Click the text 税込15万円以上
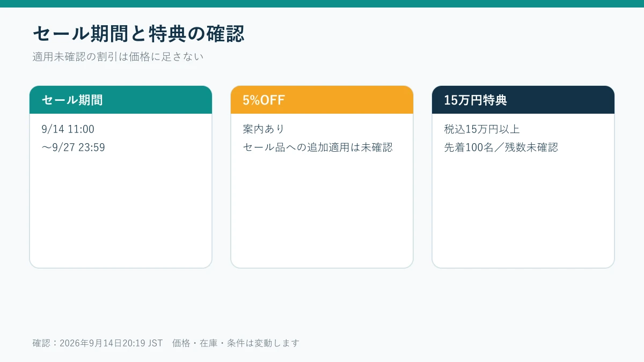The width and height of the screenshot is (644, 362). [482, 129]
